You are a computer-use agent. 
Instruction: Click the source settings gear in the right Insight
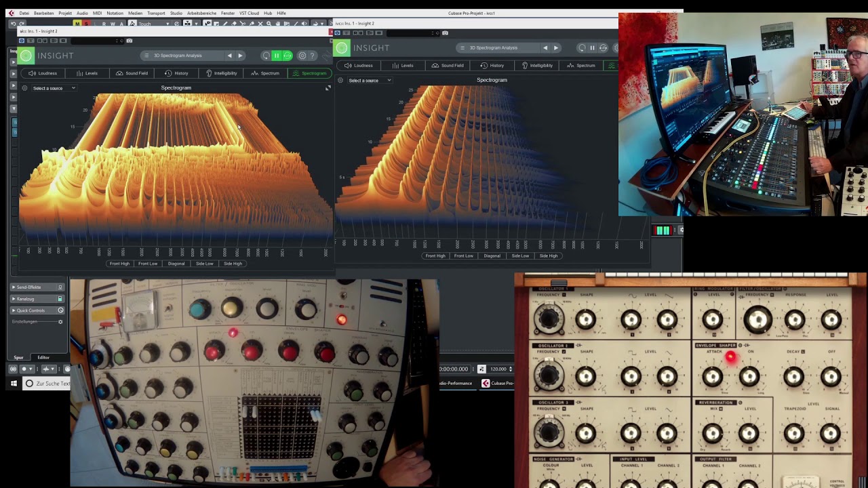[x=340, y=80]
